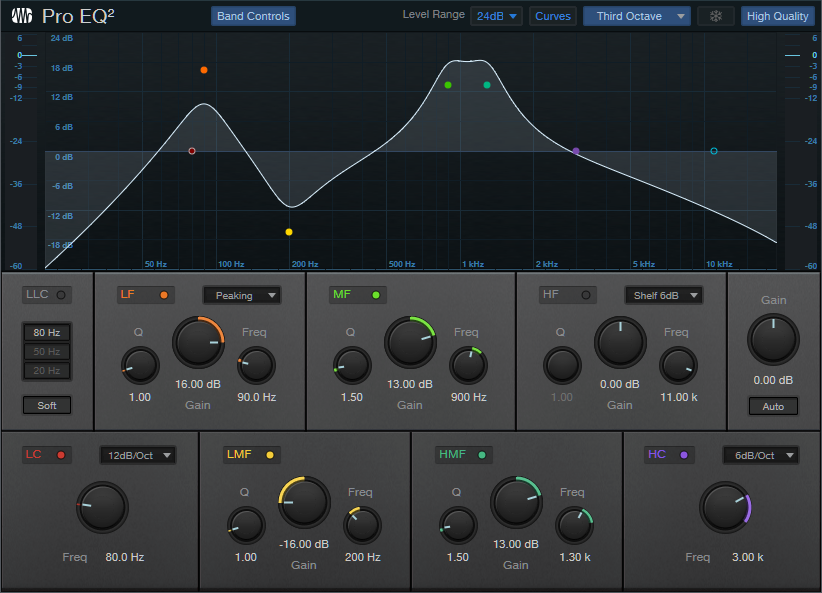Click the teal HMF node on graph

click(x=487, y=85)
